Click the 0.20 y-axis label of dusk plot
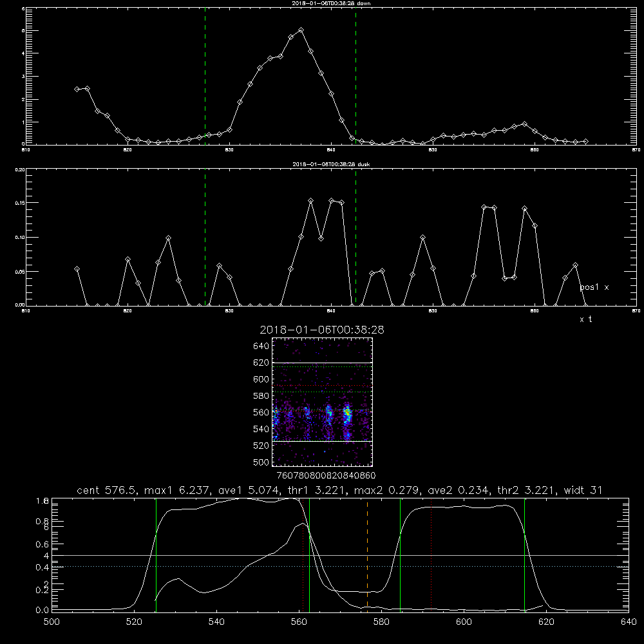 pyautogui.click(x=20, y=169)
